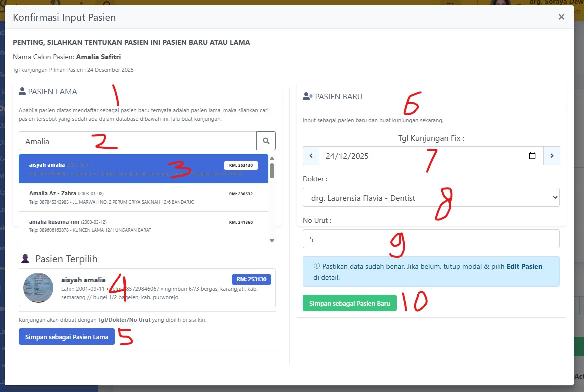Click the patient search field containing Amalia
The width and height of the screenshot is (584, 392).
pyautogui.click(x=137, y=141)
